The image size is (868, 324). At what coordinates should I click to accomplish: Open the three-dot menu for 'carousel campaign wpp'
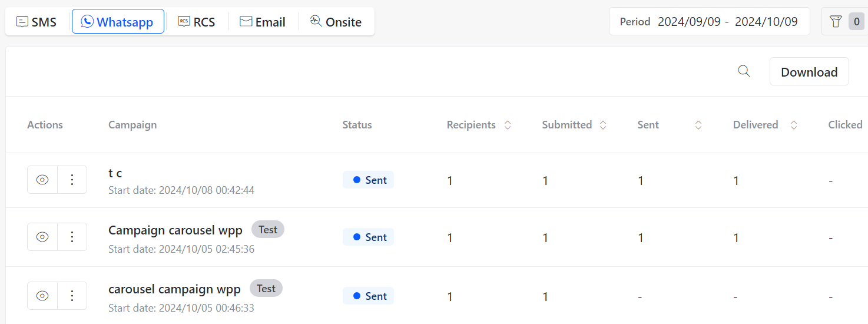(72, 296)
